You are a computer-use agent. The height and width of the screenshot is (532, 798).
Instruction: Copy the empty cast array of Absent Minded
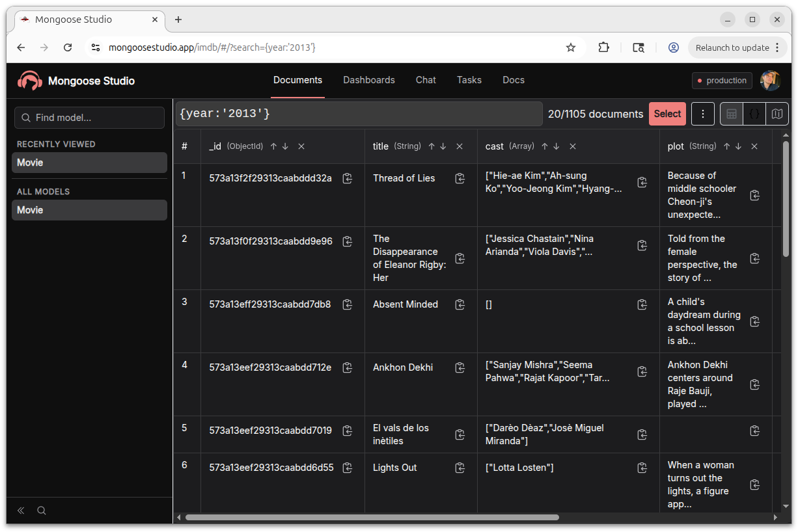pyautogui.click(x=642, y=304)
